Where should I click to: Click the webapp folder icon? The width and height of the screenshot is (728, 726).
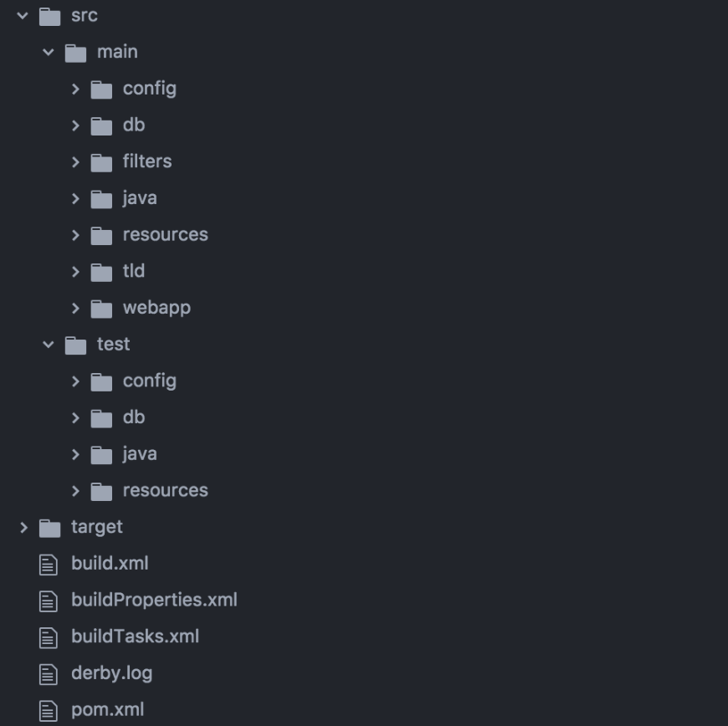[101, 309]
